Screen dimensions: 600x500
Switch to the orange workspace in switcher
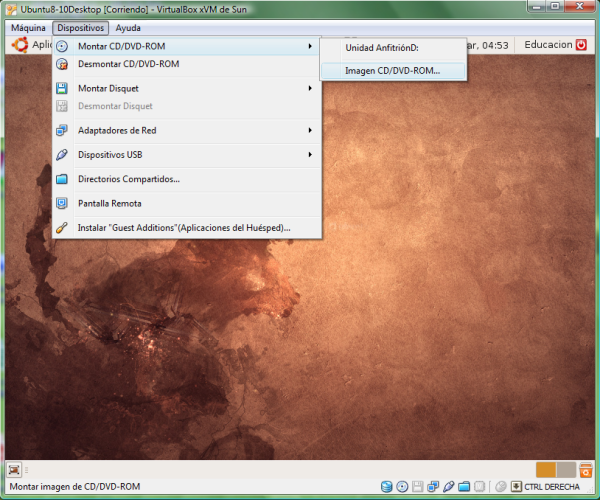545,469
